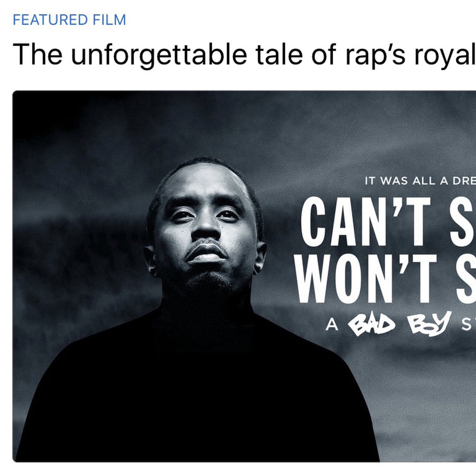Click the 'IT WAS ALL A DRE' tagline
The image size is (476, 476).
[x=420, y=181]
